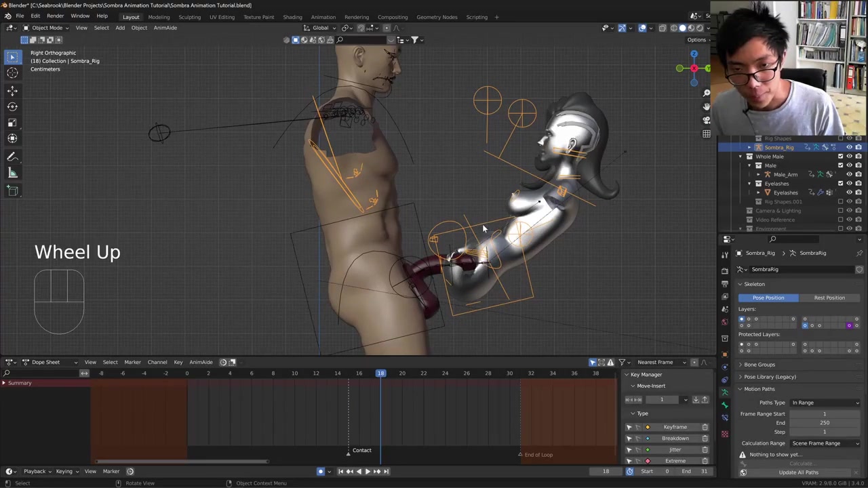The image size is (868, 488).
Task: Click the Update All Paths button
Action: pos(798,472)
